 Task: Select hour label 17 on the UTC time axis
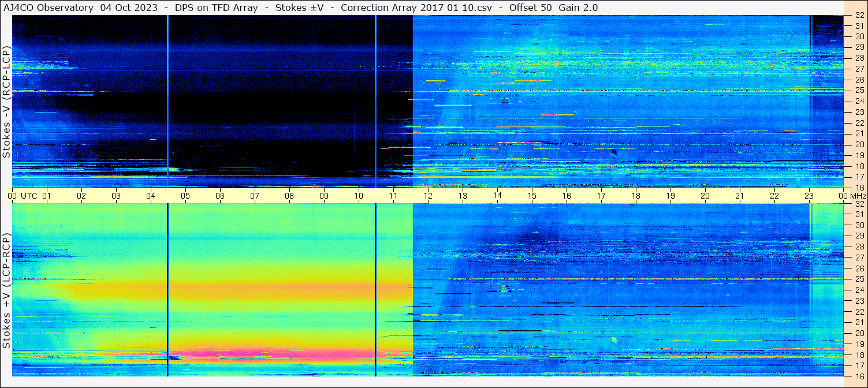[x=601, y=196]
